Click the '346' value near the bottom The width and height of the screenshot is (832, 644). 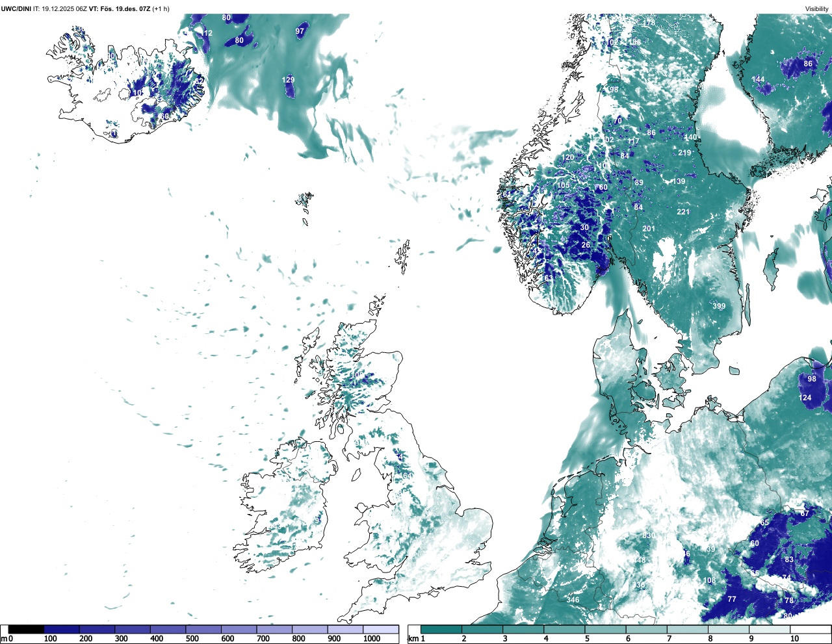tap(573, 600)
